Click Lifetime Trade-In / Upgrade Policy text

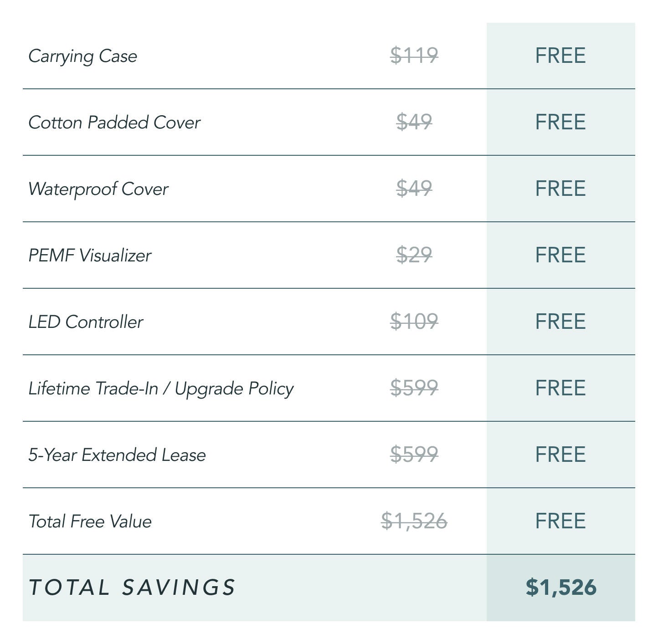click(x=161, y=388)
